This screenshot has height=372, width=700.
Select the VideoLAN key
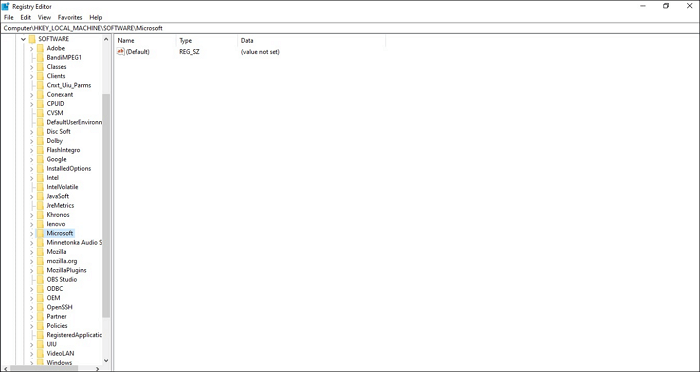point(60,353)
